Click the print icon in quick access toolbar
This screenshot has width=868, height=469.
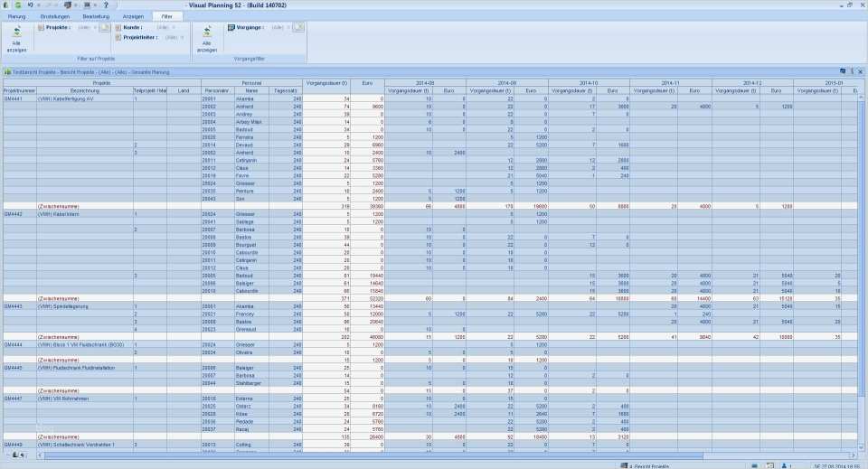[68, 5]
